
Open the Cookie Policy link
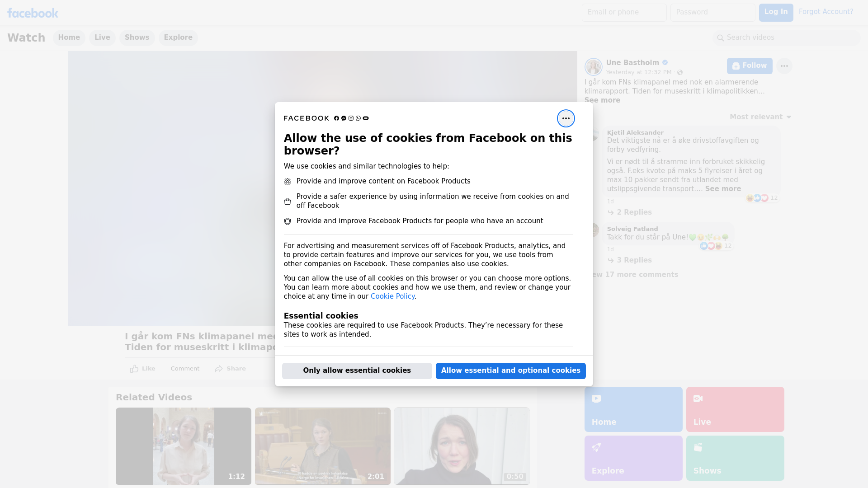point(392,296)
